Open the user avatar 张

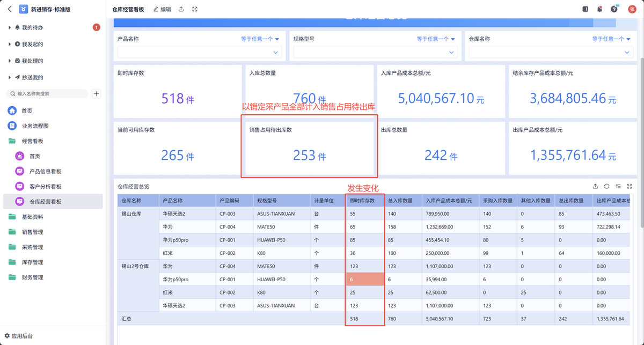pyautogui.click(x=631, y=9)
